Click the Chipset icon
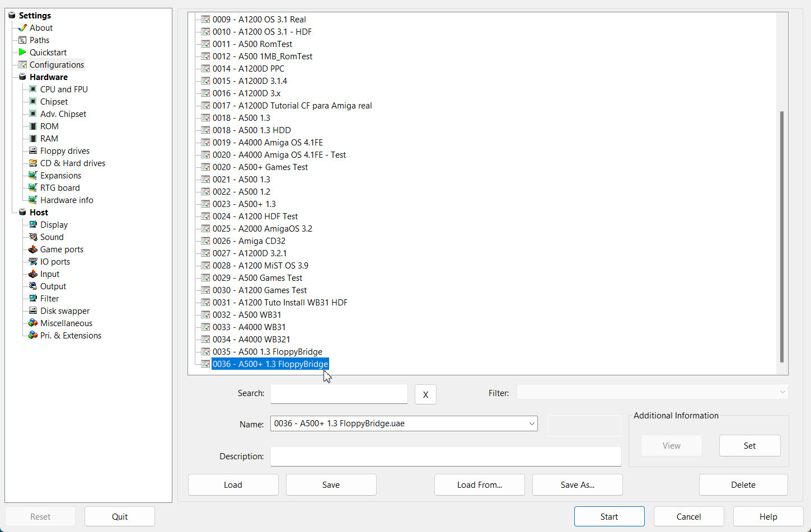The height and width of the screenshot is (532, 811). click(x=33, y=102)
